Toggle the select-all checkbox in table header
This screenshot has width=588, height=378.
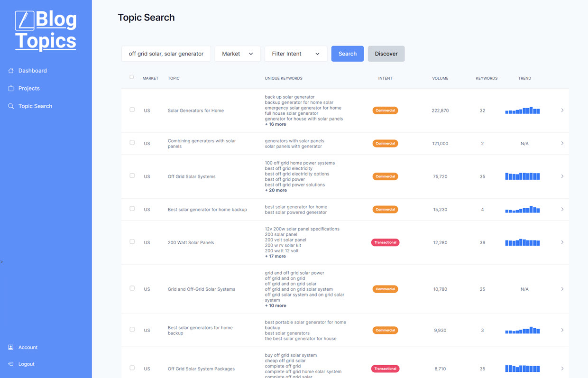[x=132, y=77]
